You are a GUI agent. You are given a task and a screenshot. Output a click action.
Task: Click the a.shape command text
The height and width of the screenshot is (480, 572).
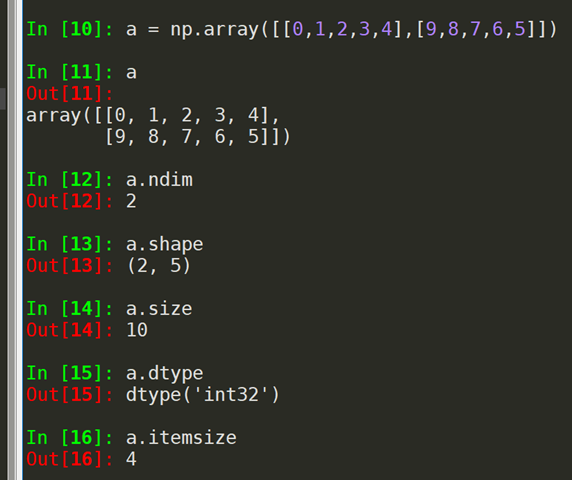[x=165, y=245]
